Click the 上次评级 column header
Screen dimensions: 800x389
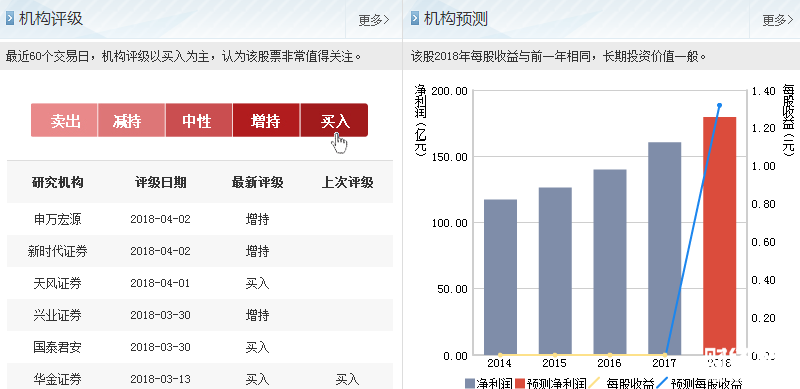click(347, 182)
